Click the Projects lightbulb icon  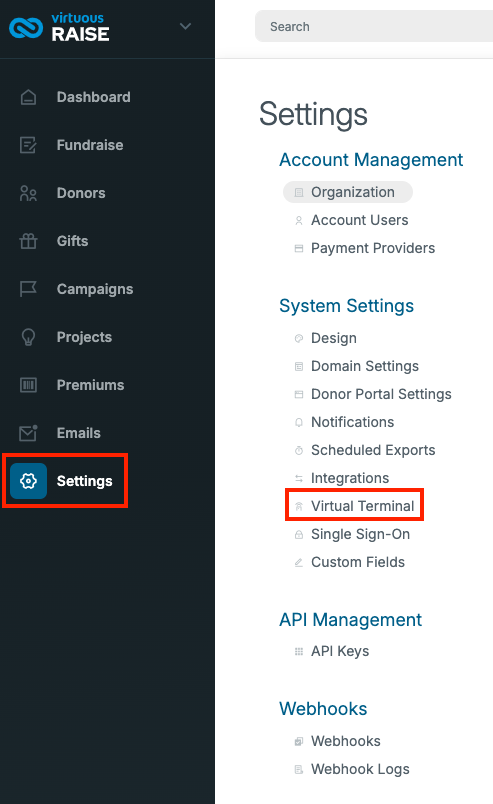(x=28, y=337)
